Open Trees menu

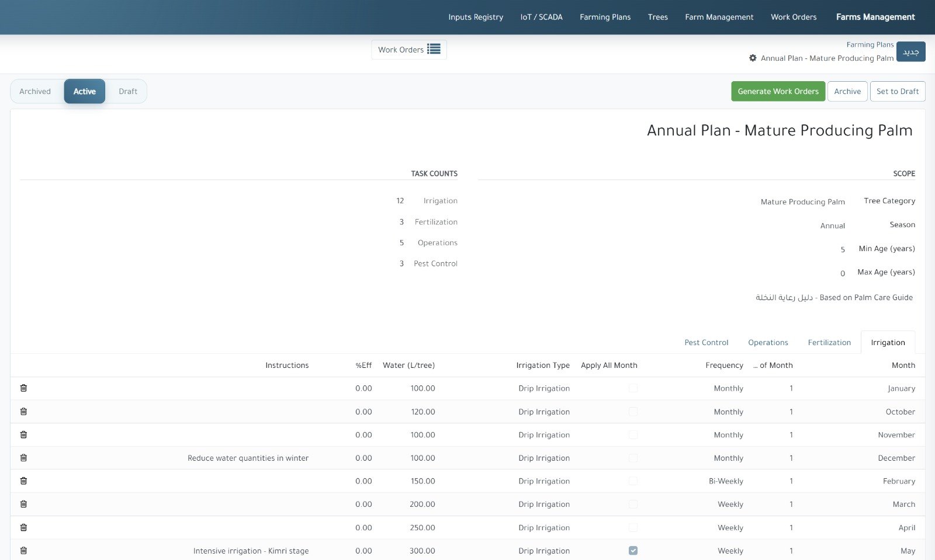tap(658, 17)
